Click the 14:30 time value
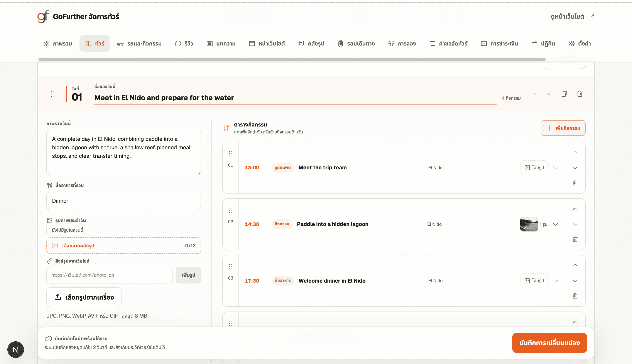 click(252, 224)
